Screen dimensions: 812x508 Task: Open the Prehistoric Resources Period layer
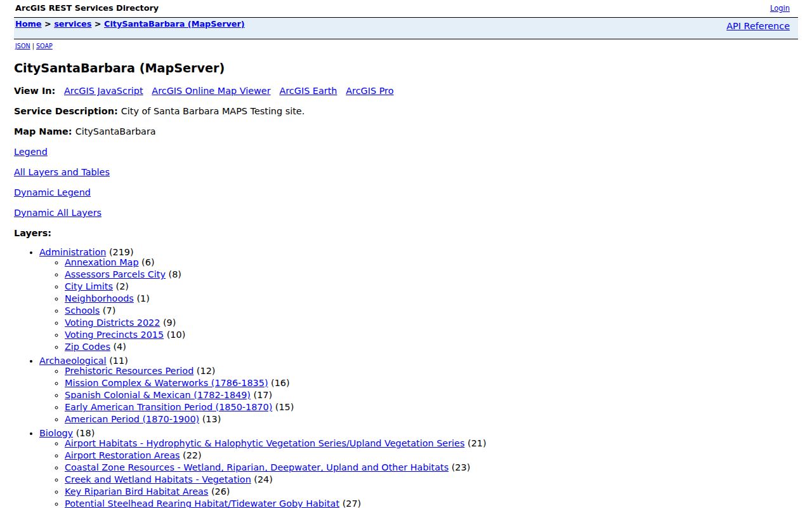click(129, 371)
